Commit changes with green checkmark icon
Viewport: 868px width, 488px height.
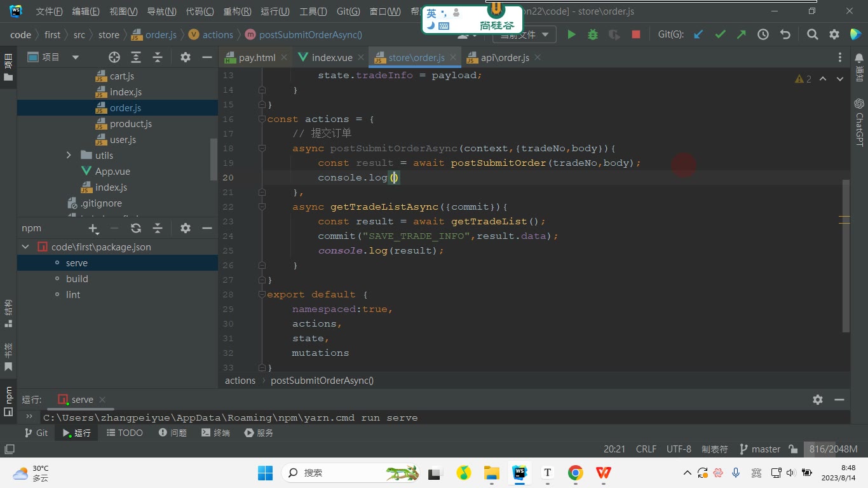[720, 34]
